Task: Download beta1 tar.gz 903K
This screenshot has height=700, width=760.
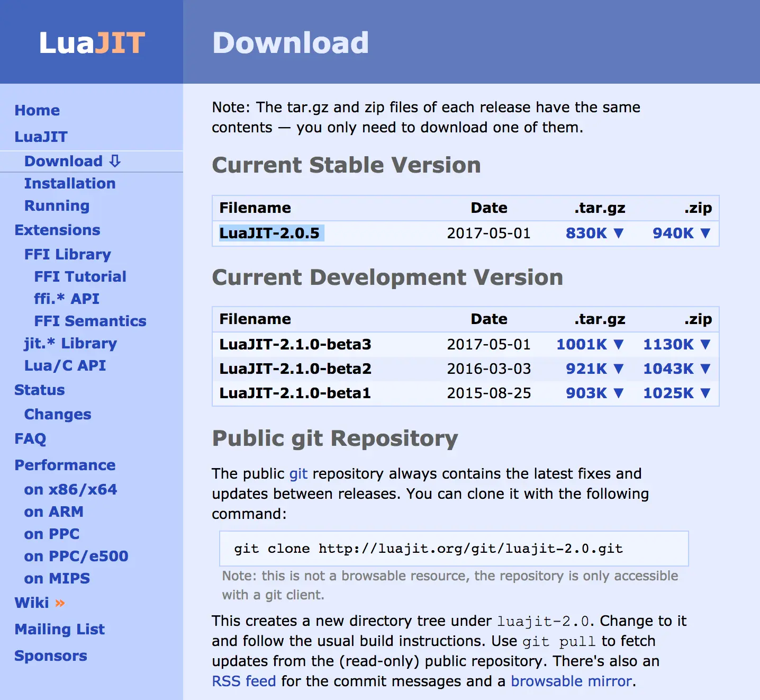Action: [x=595, y=393]
